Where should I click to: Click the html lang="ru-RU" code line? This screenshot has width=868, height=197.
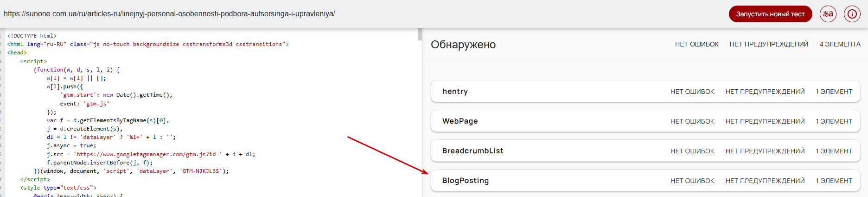pos(148,44)
